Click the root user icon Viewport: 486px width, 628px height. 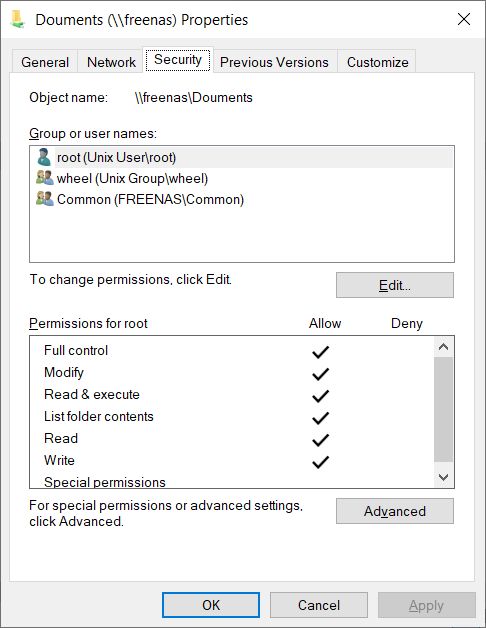coord(44,157)
